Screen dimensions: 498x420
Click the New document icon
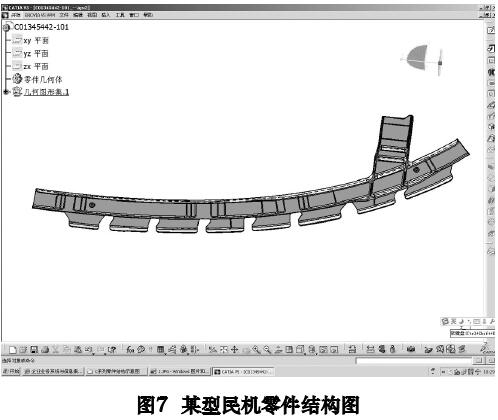coord(13,350)
